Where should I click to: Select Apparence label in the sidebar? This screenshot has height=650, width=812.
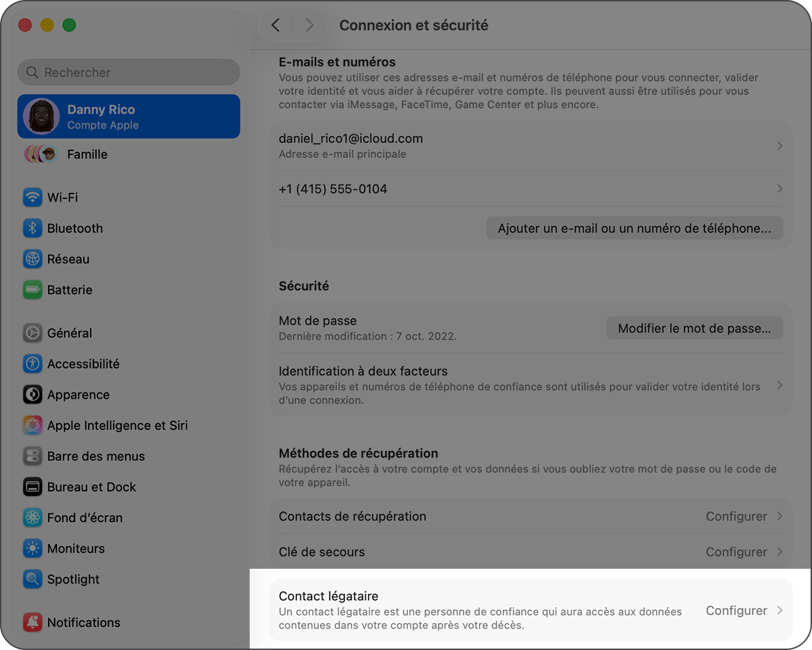(x=78, y=395)
